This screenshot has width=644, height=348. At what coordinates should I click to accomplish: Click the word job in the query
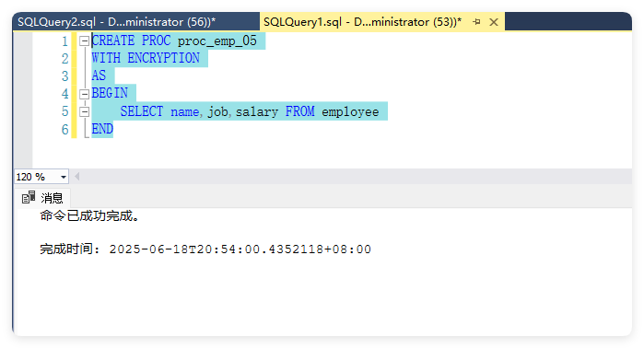pos(217,111)
